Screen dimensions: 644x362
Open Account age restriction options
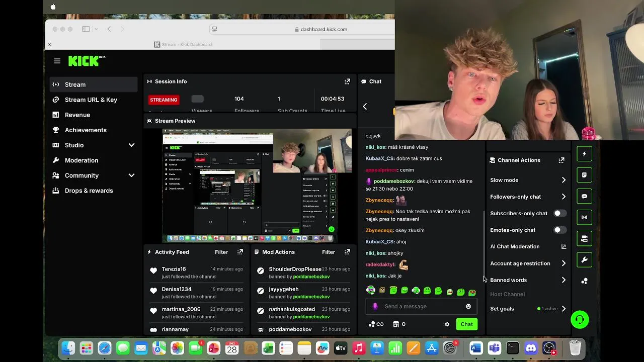pyautogui.click(x=528, y=263)
